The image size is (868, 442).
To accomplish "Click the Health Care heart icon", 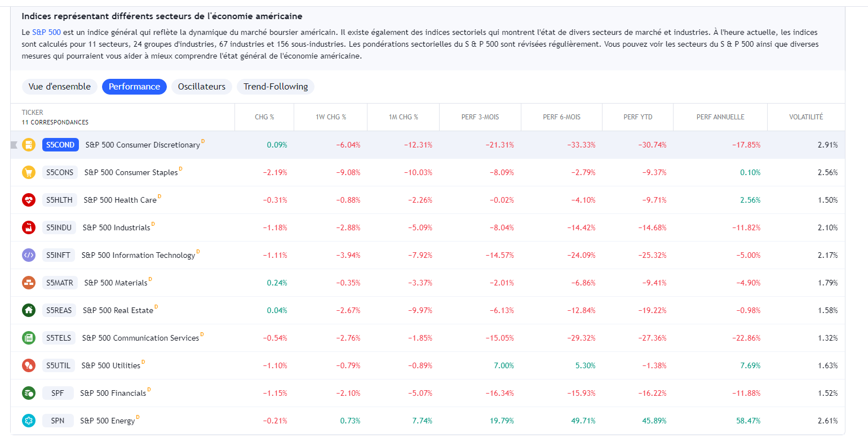I will 29,200.
